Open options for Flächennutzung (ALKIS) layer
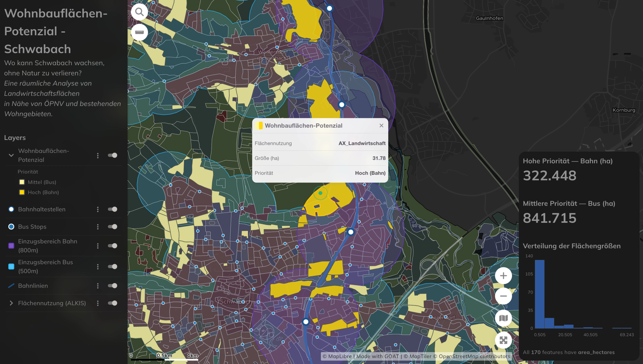Viewport: 643px width, 364px height. (98, 303)
